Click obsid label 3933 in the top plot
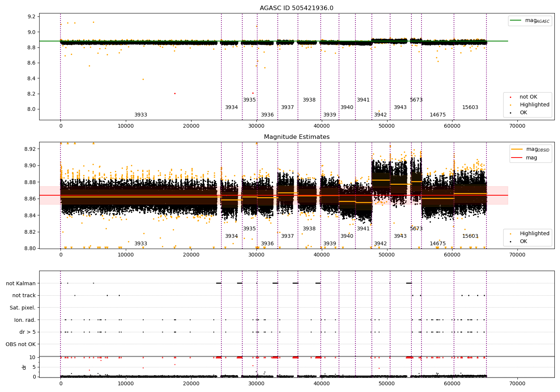This screenshot has width=560, height=392. pyautogui.click(x=141, y=115)
